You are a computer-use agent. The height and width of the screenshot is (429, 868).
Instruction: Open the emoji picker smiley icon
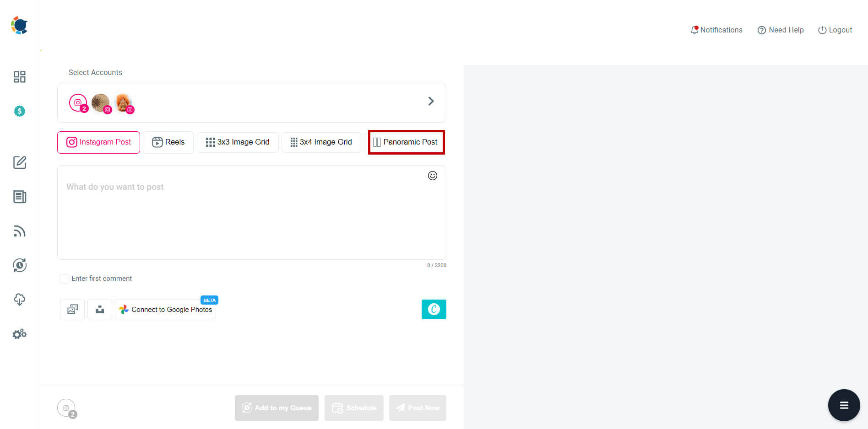tap(433, 176)
